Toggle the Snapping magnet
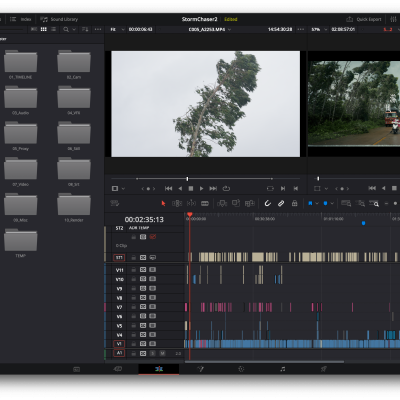This screenshot has height=400, width=400. tap(267, 203)
